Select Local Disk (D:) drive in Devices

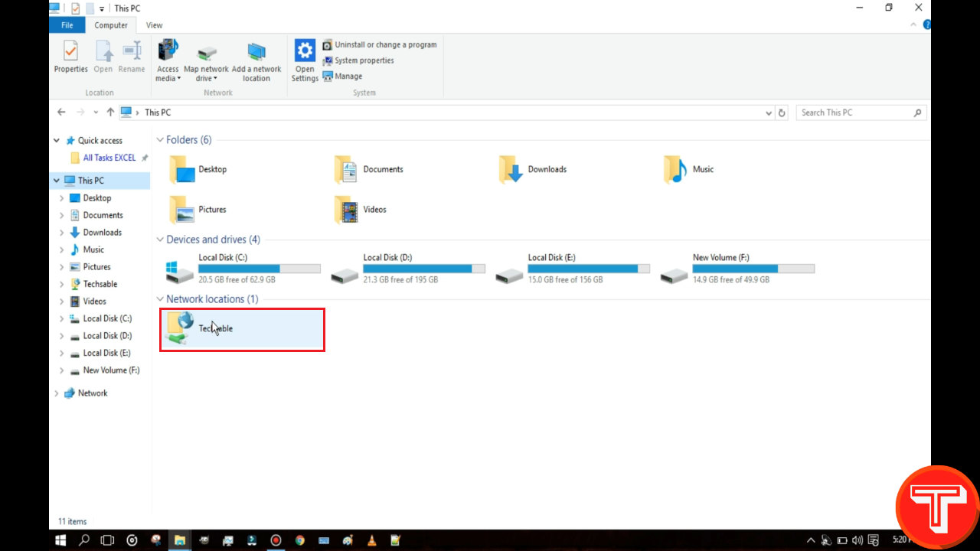point(408,269)
